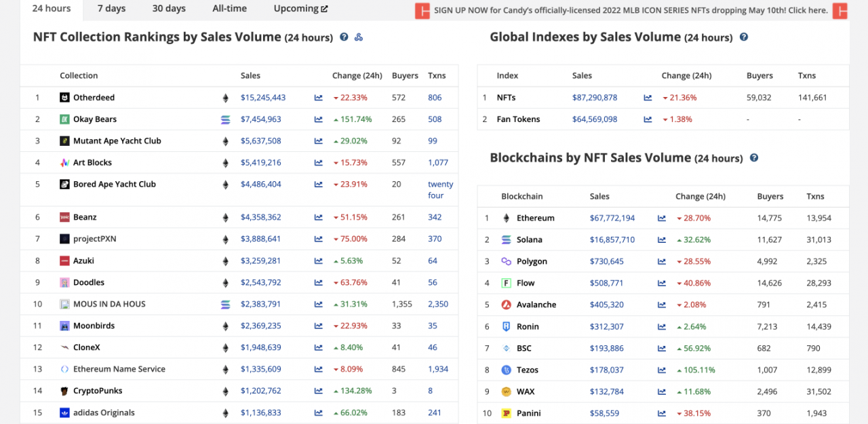
Task: Open the chart icon for Okay Bears
Action: point(319,119)
